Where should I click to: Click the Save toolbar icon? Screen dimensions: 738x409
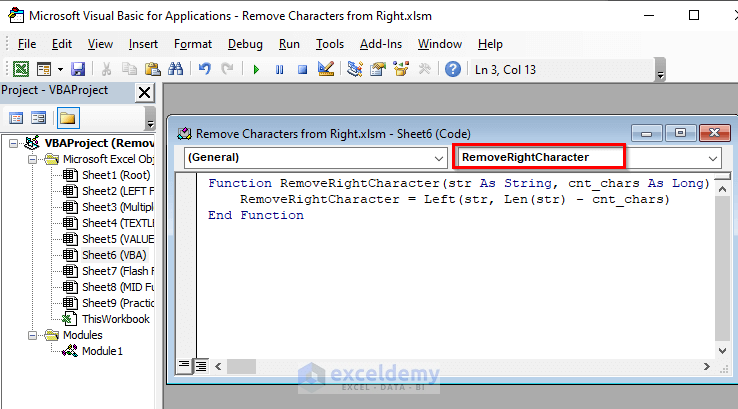click(78, 69)
